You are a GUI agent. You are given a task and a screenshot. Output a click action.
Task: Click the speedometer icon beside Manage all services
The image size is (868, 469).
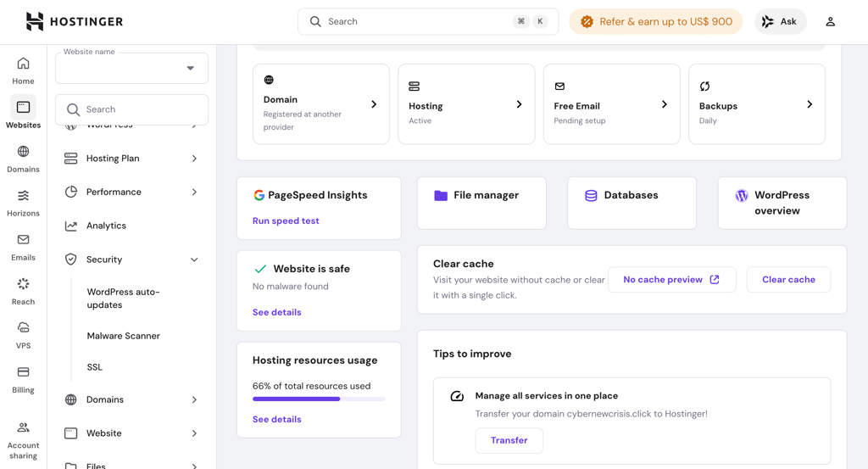click(x=457, y=396)
